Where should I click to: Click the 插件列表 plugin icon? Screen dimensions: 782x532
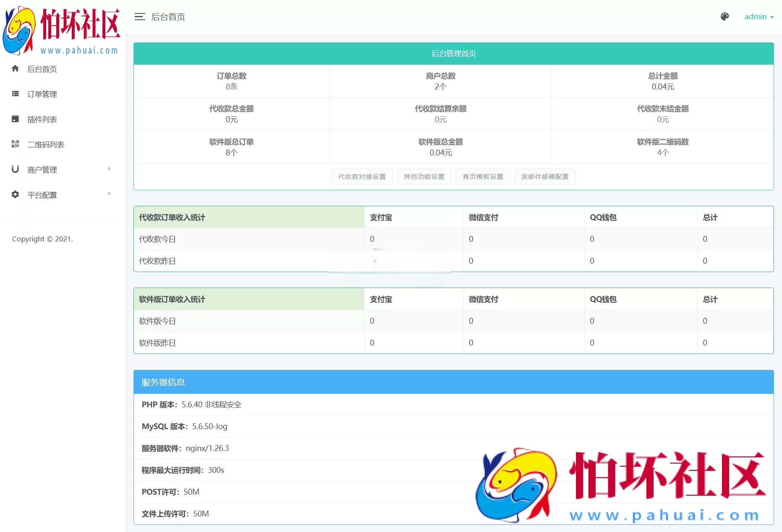pos(15,119)
